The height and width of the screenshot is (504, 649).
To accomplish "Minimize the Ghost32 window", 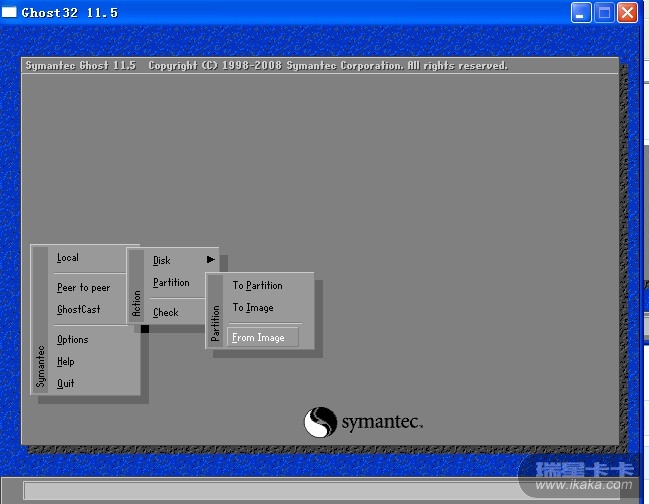I will click(x=581, y=13).
